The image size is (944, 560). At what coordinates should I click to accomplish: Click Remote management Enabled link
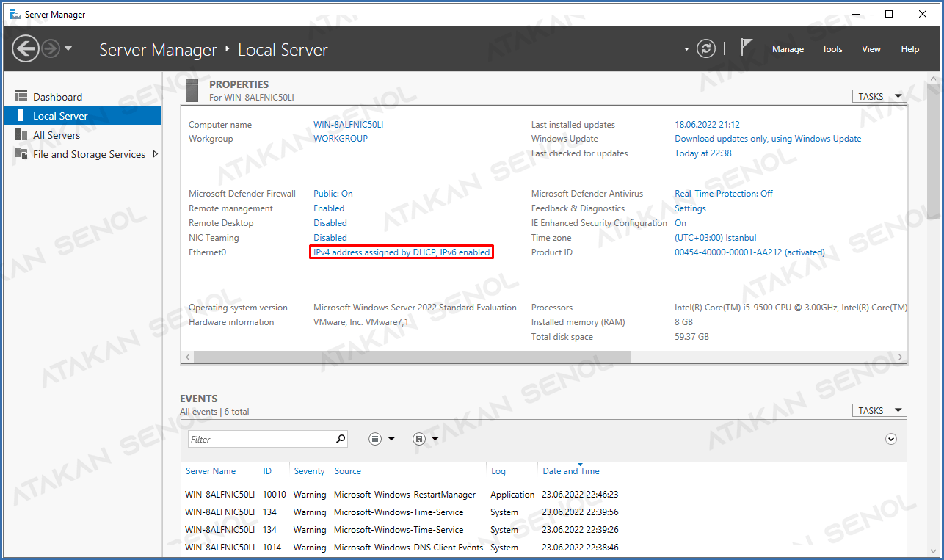(329, 208)
